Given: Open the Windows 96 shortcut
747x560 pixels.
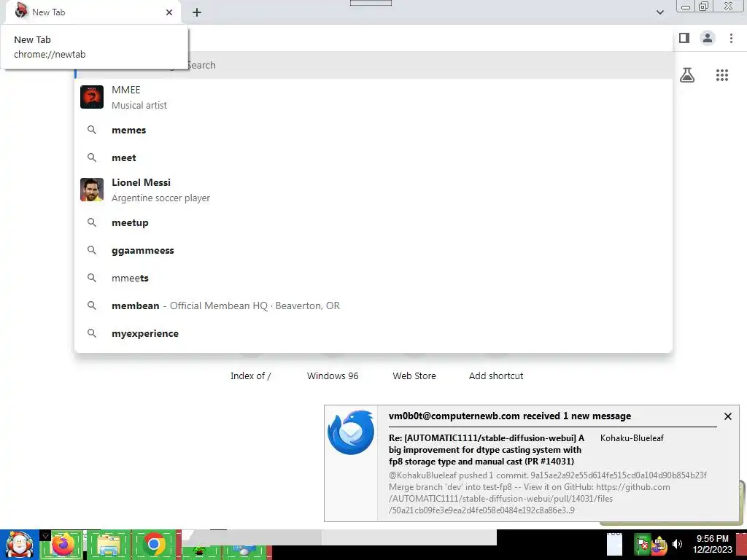Looking at the screenshot, I should [x=333, y=376].
